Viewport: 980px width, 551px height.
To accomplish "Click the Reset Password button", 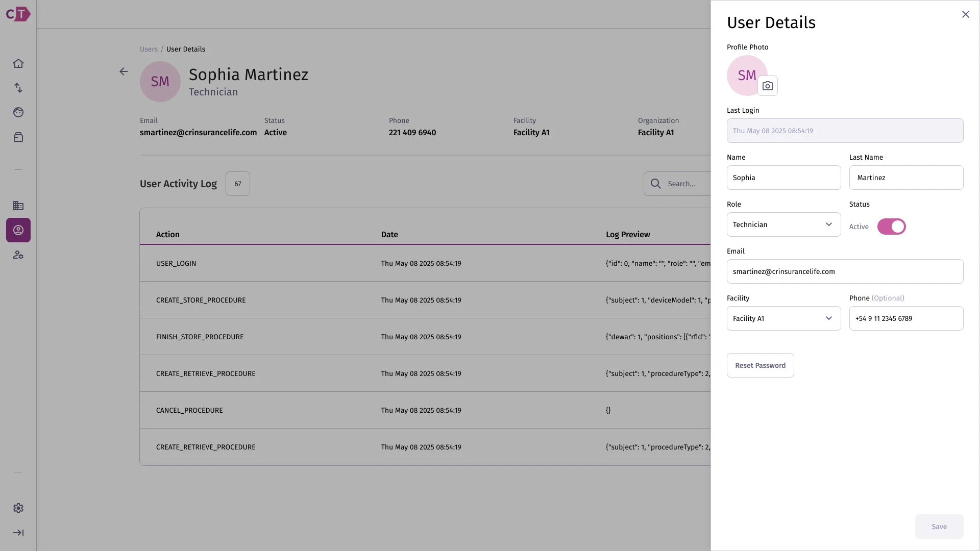I will 760,365.
